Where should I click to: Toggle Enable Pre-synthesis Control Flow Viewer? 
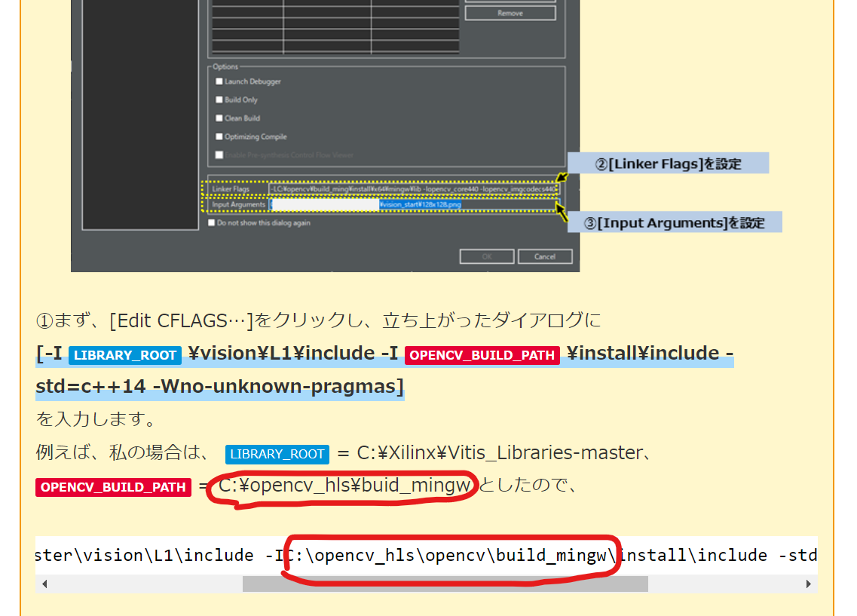click(219, 155)
